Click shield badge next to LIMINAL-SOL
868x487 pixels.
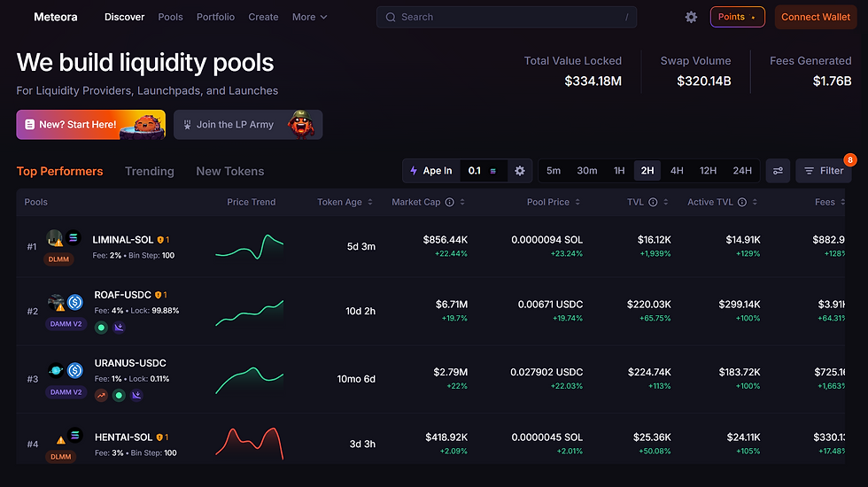tap(160, 240)
